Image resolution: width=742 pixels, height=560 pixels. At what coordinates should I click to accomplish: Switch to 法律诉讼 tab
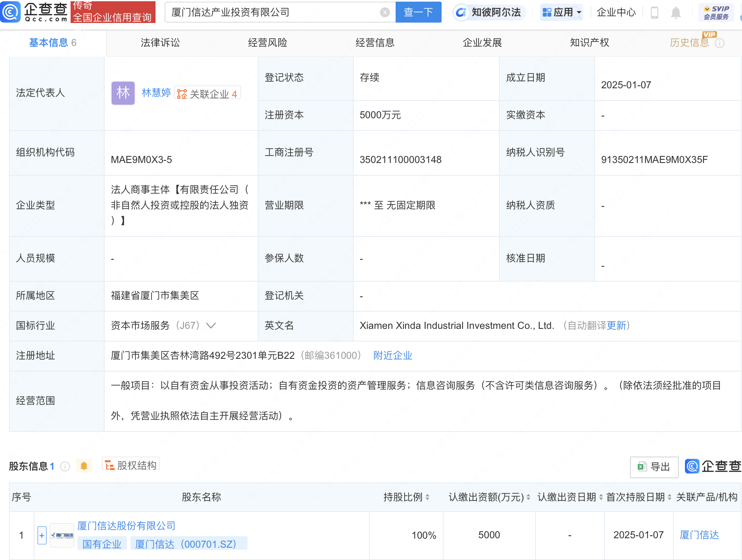coord(160,43)
